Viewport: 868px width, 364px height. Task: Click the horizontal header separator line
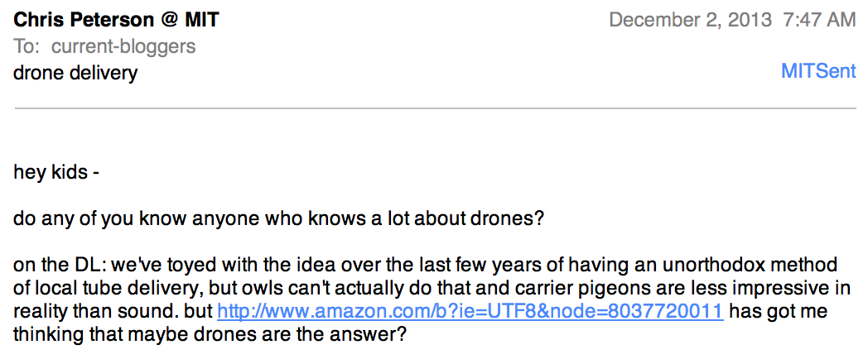(x=435, y=108)
